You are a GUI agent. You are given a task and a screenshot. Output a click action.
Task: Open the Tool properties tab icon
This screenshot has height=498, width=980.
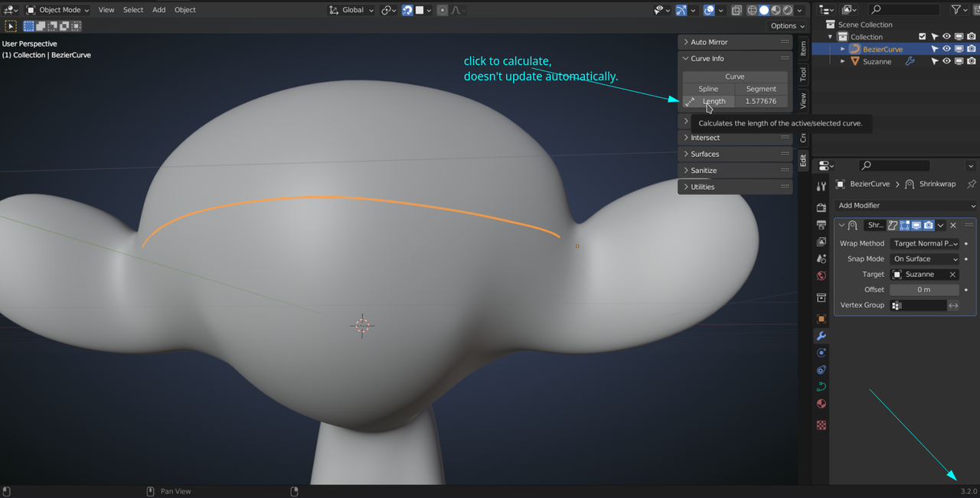[822, 186]
